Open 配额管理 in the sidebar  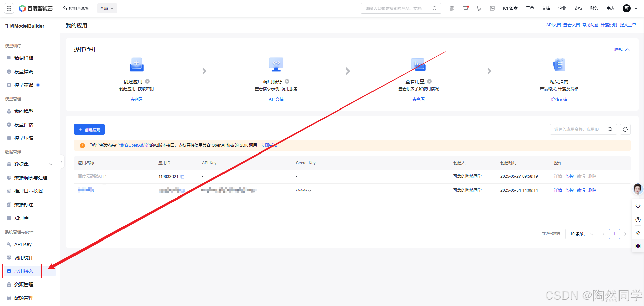tap(24, 298)
